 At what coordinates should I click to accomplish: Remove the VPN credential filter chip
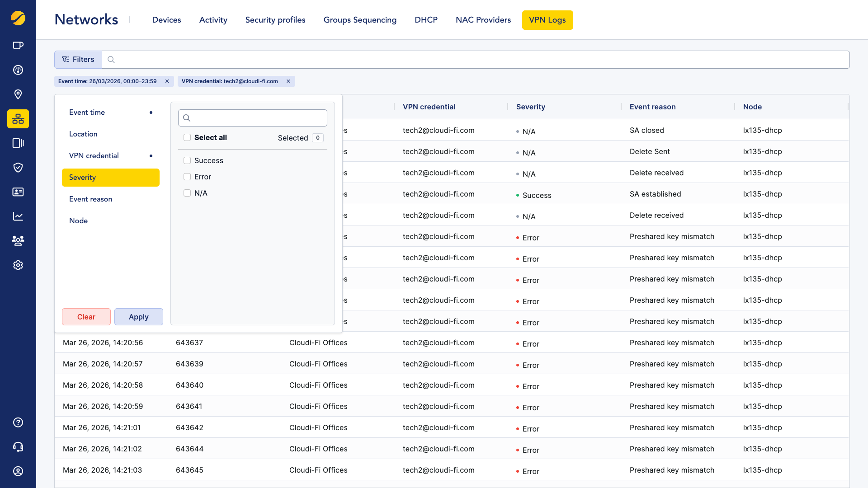[x=288, y=81]
